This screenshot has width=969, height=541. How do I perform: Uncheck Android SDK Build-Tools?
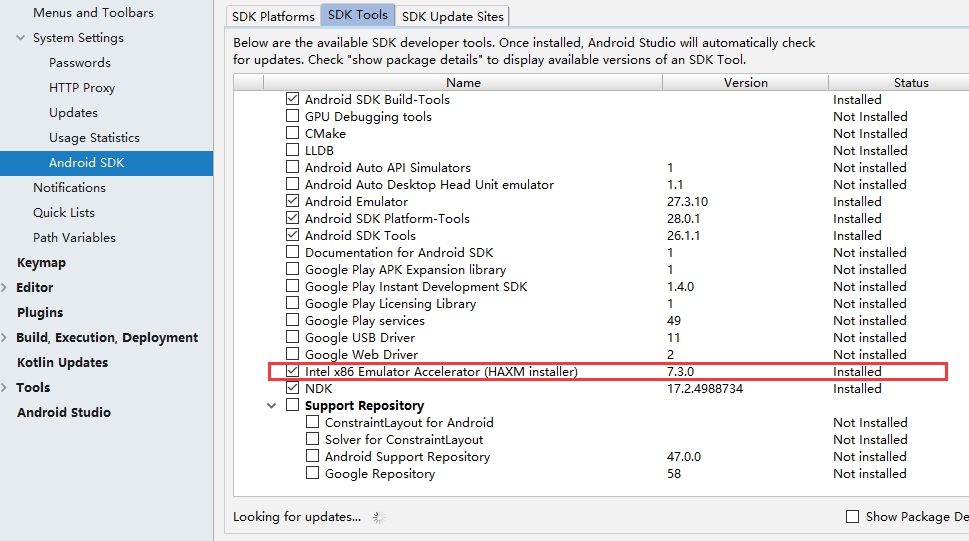pyautogui.click(x=292, y=99)
